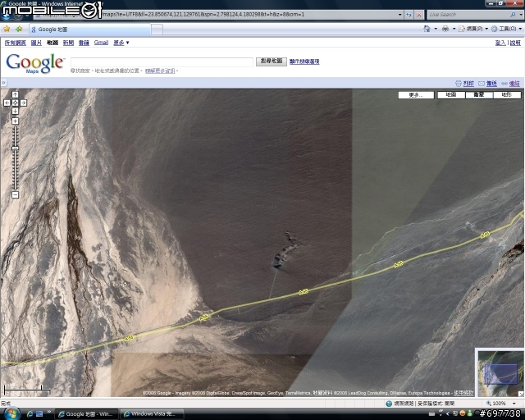
Task: Click the Google Maps logo
Action: coord(34,63)
